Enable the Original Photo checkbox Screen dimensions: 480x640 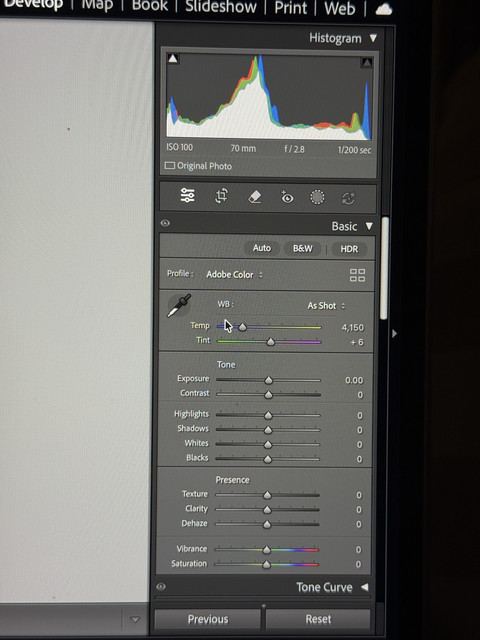(x=169, y=166)
